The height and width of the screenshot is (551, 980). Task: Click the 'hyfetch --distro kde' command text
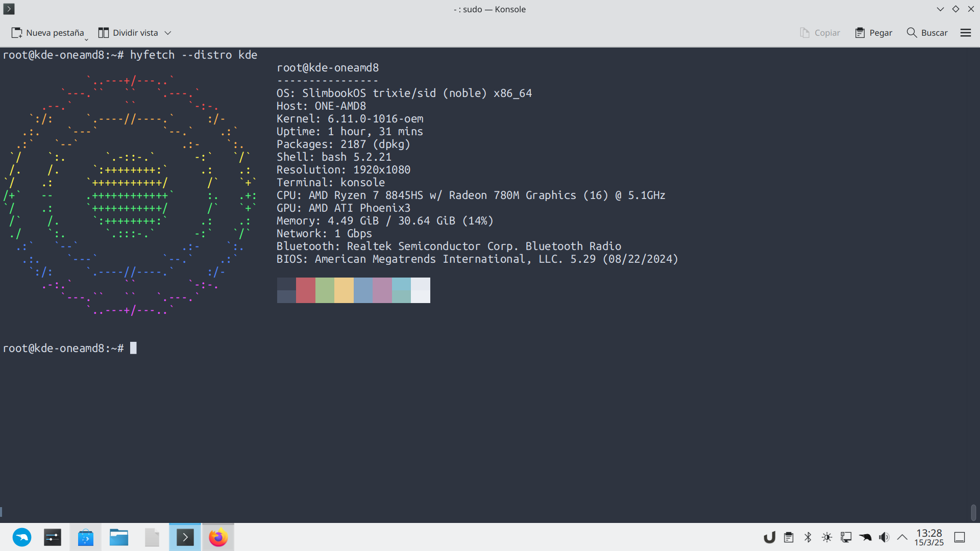pos(193,55)
